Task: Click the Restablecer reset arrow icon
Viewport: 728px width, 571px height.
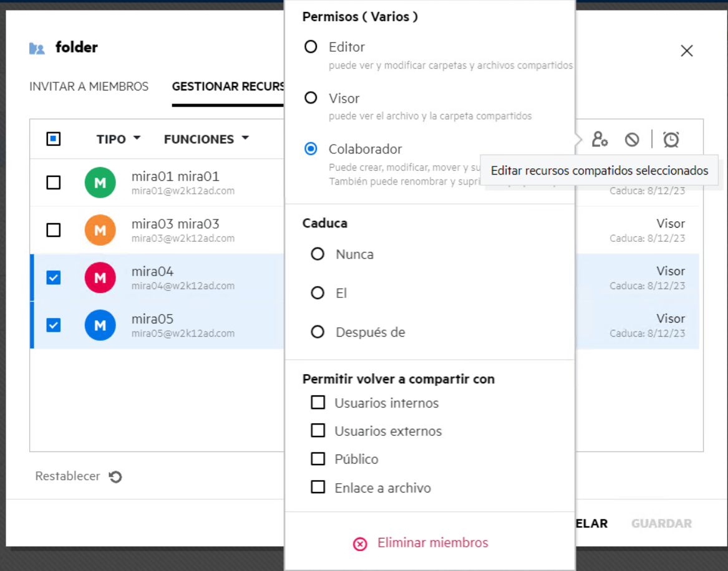Action: [x=115, y=476]
